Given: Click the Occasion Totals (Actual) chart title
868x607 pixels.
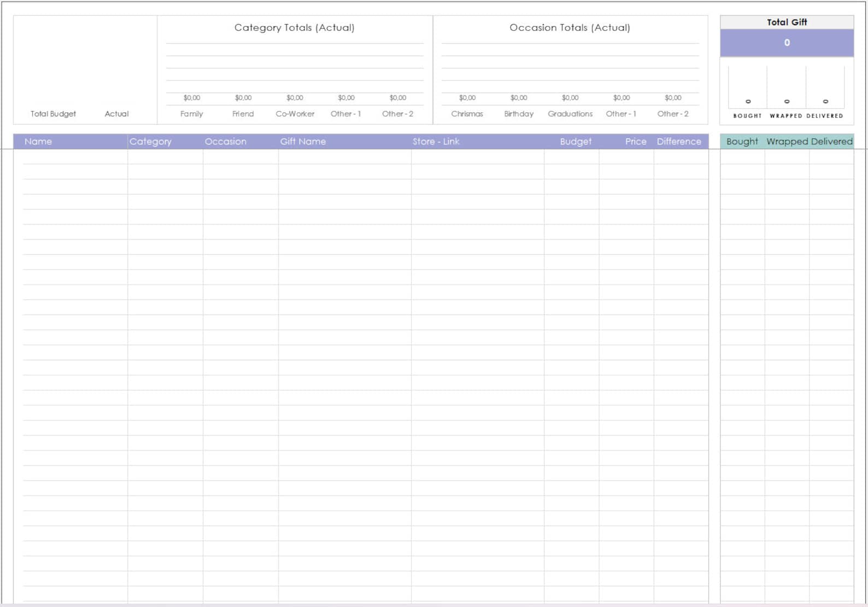Looking at the screenshot, I should pyautogui.click(x=570, y=27).
